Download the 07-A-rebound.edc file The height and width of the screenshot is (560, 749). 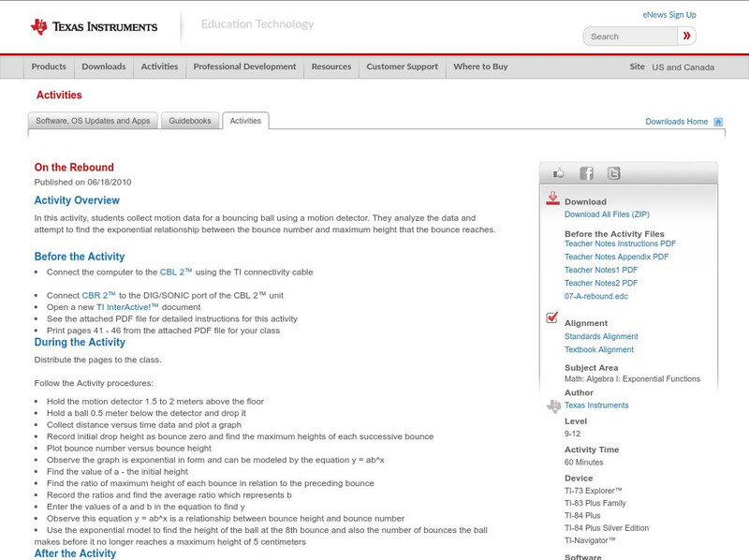[x=596, y=296]
